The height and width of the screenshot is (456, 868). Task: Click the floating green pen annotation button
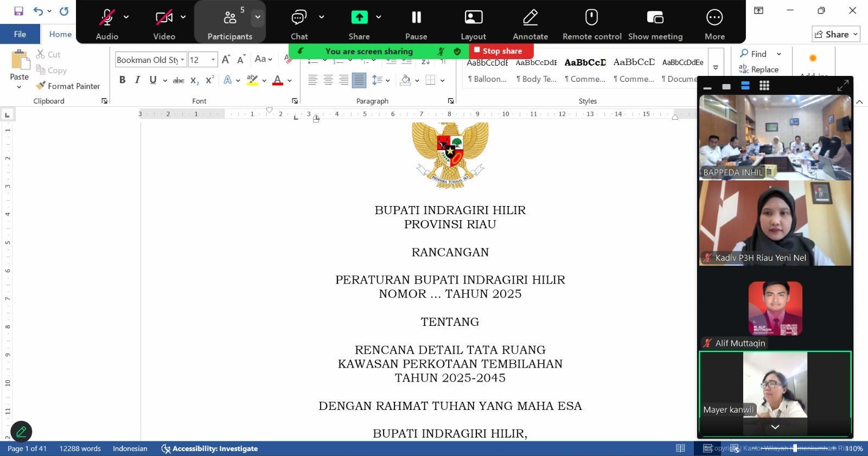(x=21, y=432)
